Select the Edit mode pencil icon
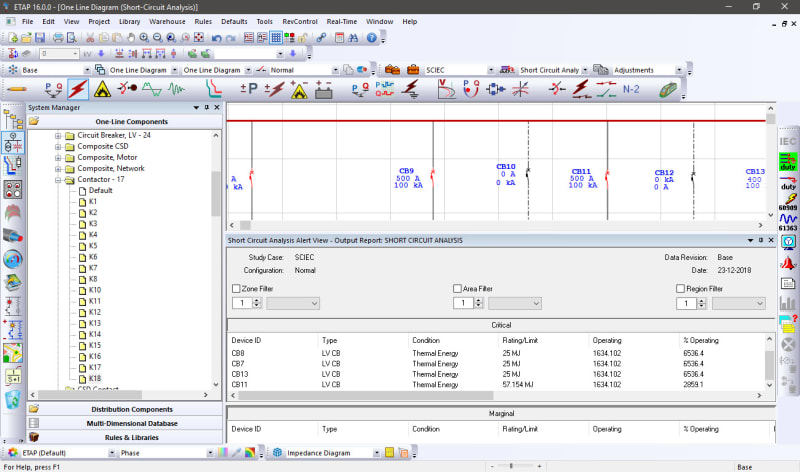The image size is (800, 472). [17, 89]
